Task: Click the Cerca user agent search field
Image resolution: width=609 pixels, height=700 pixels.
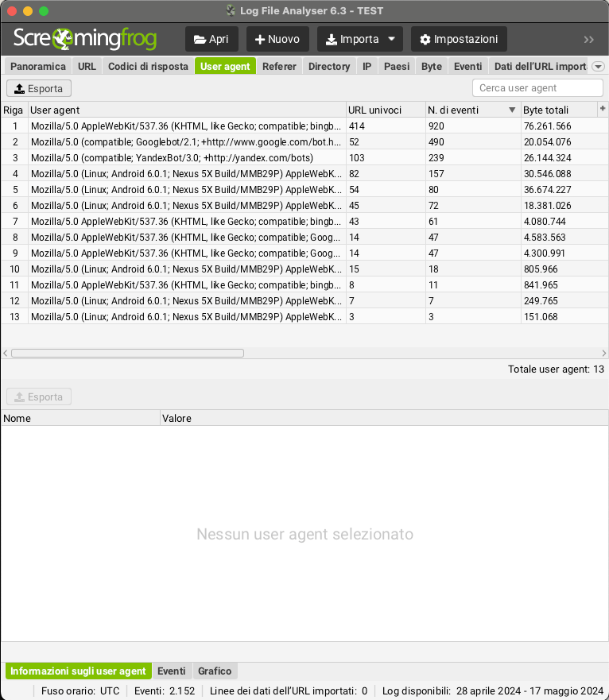Action: [537, 88]
